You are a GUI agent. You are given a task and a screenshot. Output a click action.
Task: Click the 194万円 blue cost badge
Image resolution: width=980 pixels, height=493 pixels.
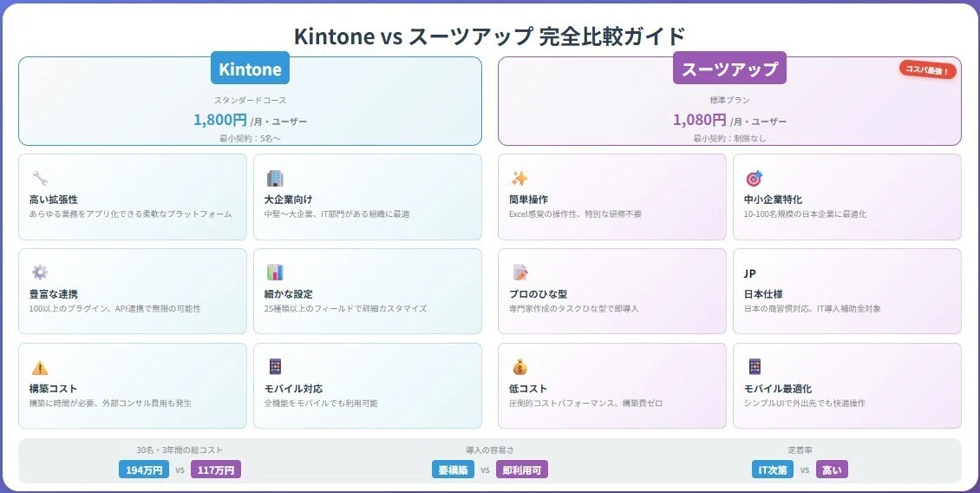pyautogui.click(x=144, y=470)
